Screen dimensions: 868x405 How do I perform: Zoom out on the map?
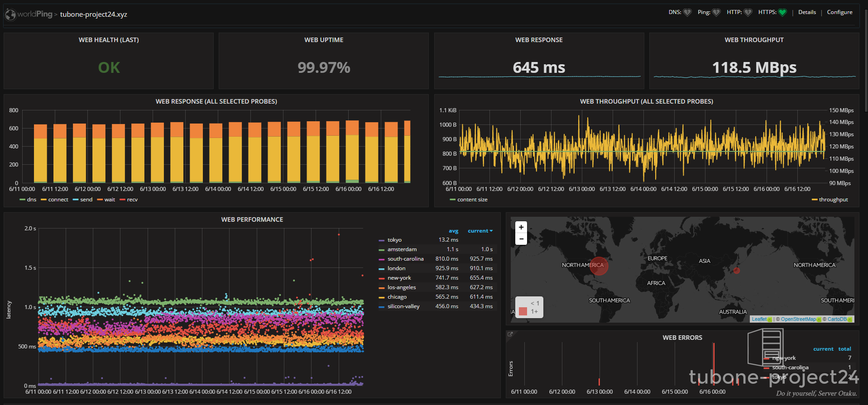(x=521, y=239)
